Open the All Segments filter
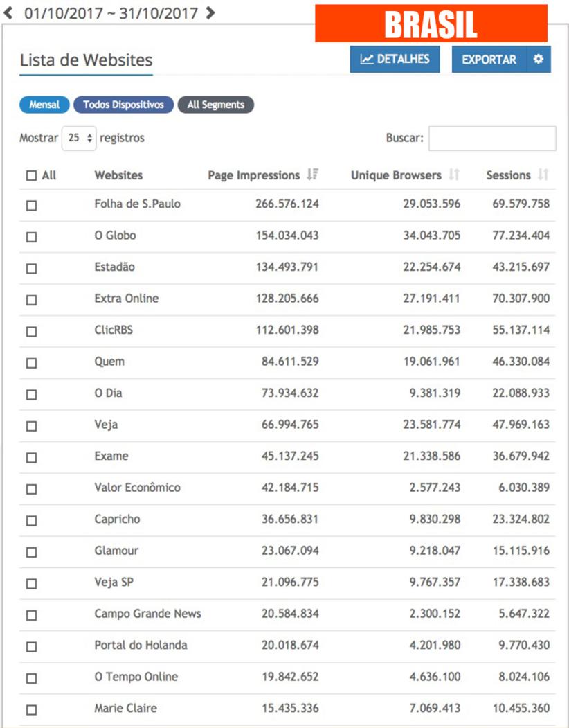This screenshot has width=569, height=728. click(215, 105)
